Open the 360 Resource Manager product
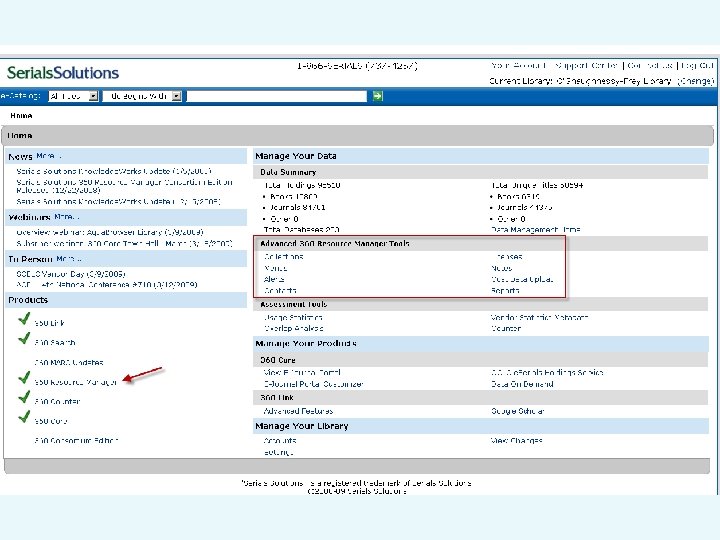The height and width of the screenshot is (540, 720). (x=76, y=382)
